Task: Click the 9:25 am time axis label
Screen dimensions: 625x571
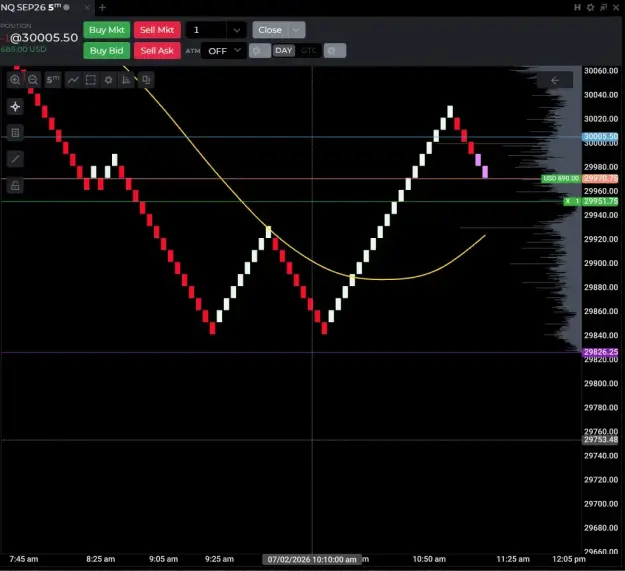Action: [219, 559]
